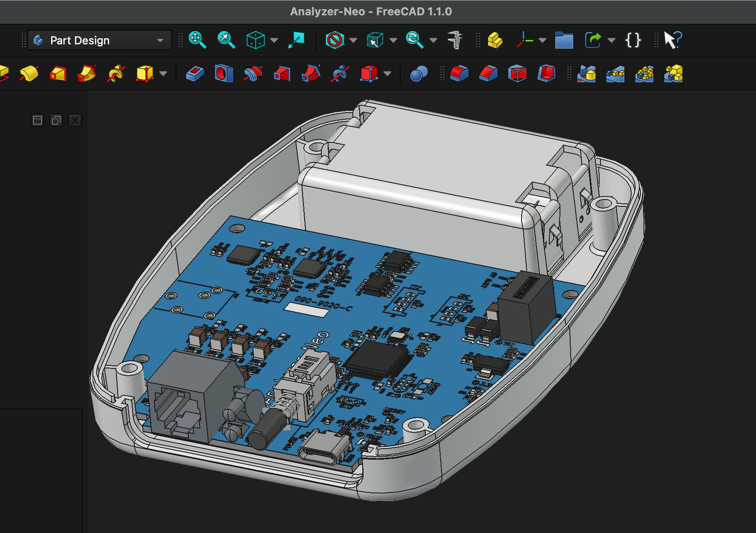The width and height of the screenshot is (756, 533).
Task: Click the Pocket tool icon
Action: coord(195,73)
